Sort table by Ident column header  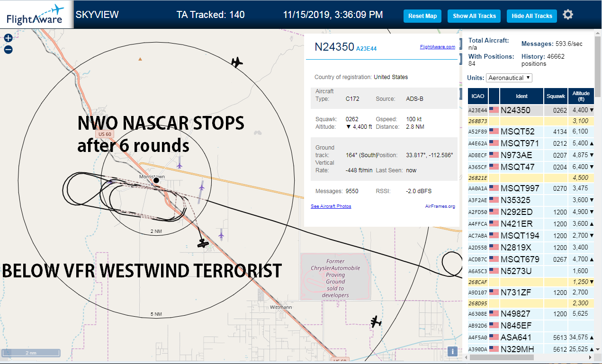(x=521, y=96)
